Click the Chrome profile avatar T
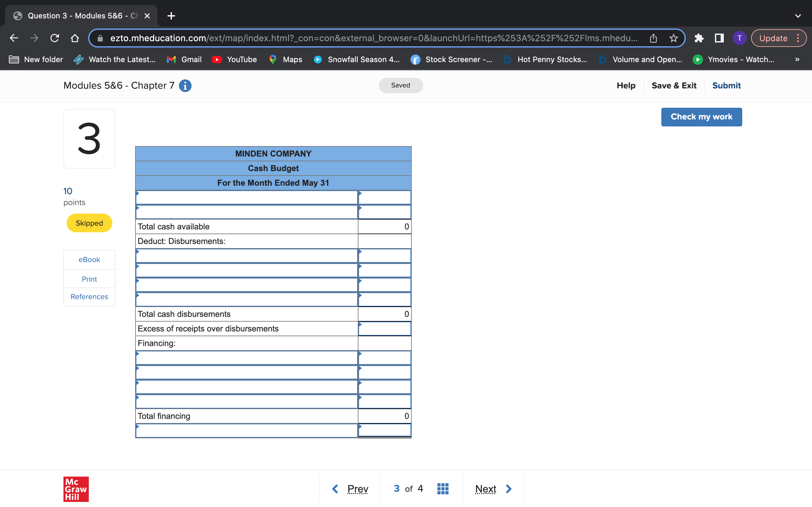The image size is (812, 507). [x=739, y=38]
